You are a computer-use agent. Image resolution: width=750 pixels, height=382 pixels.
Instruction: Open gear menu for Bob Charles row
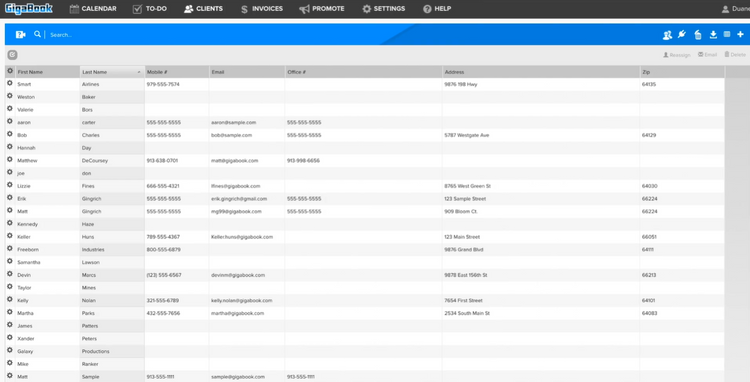(x=10, y=134)
